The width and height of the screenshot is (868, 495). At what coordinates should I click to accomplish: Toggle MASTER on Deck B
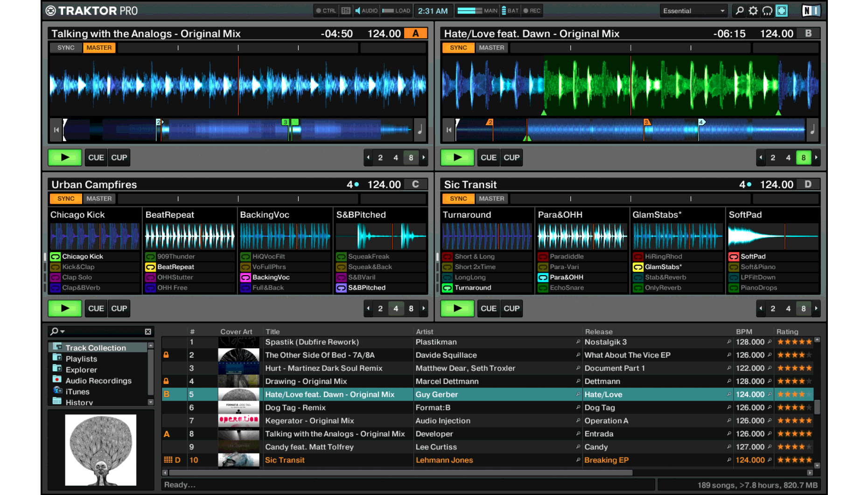pos(491,48)
